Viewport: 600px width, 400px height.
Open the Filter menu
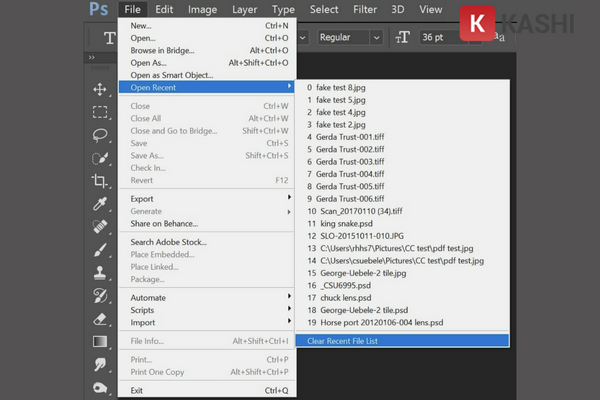(365, 10)
